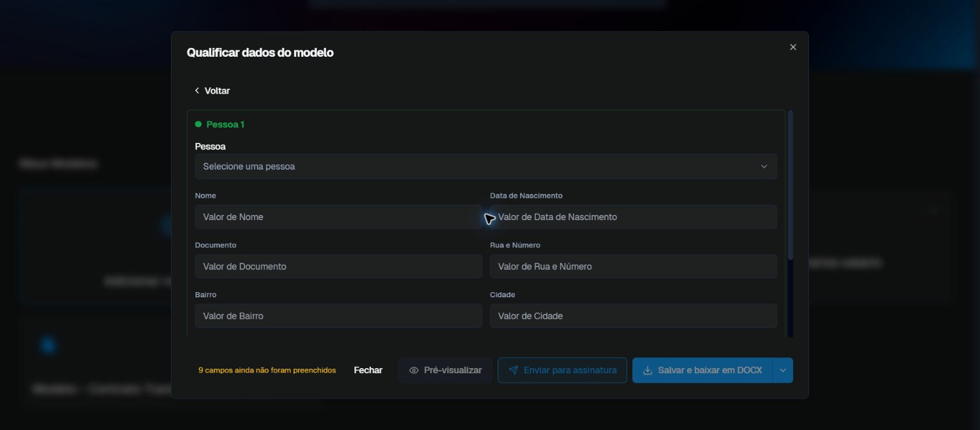
Task: Click the modal's vertical scrollbar
Action: tap(791, 185)
